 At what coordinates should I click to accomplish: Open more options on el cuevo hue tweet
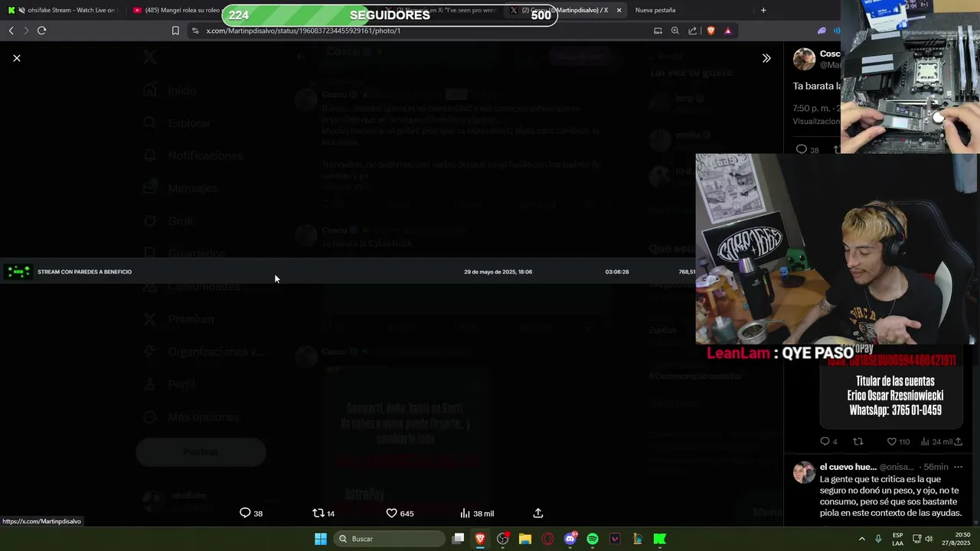(958, 467)
